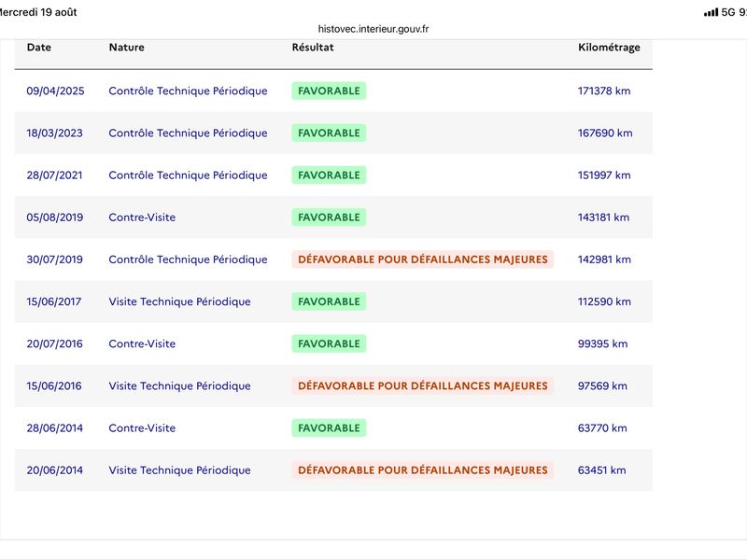Select the Date column header
The height and width of the screenshot is (560, 747).
point(39,48)
